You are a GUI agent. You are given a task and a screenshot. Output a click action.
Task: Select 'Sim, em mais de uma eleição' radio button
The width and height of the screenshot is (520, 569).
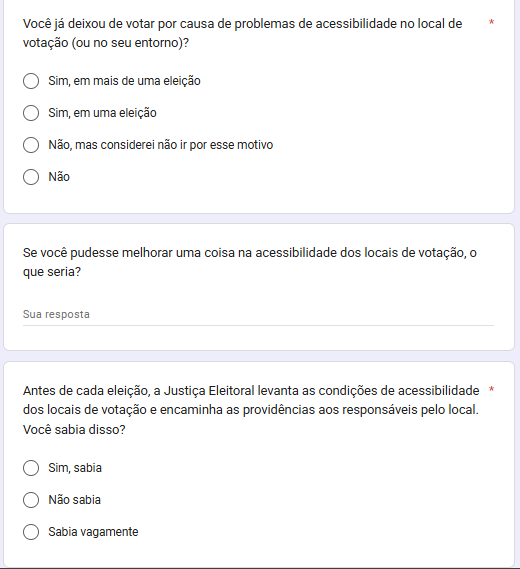click(x=31, y=81)
